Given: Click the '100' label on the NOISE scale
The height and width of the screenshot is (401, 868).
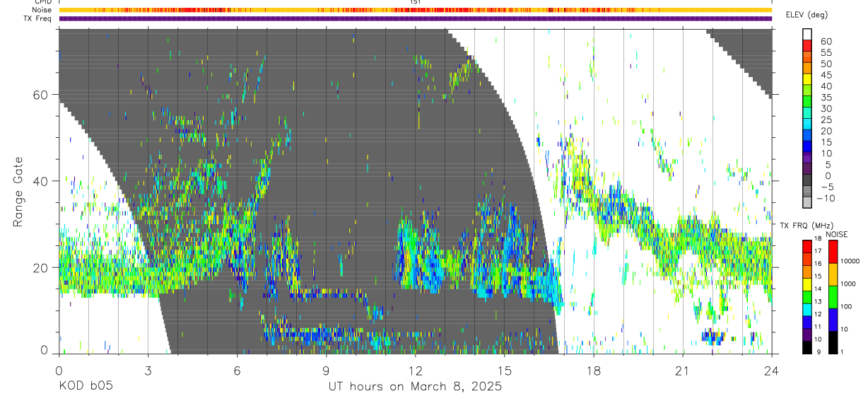Looking at the screenshot, I should 846,306.
